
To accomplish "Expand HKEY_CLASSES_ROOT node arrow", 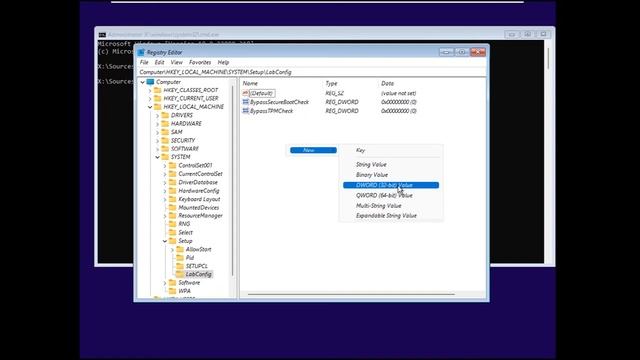I will point(150,90).
